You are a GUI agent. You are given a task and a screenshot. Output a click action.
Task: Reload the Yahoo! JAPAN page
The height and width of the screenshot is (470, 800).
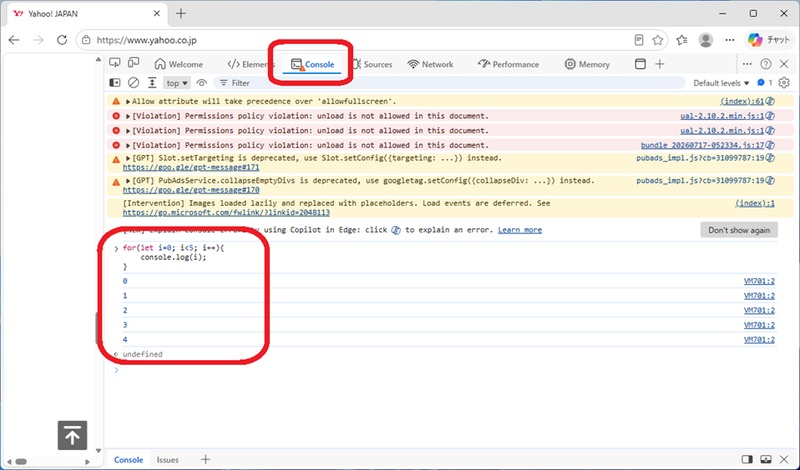click(62, 40)
